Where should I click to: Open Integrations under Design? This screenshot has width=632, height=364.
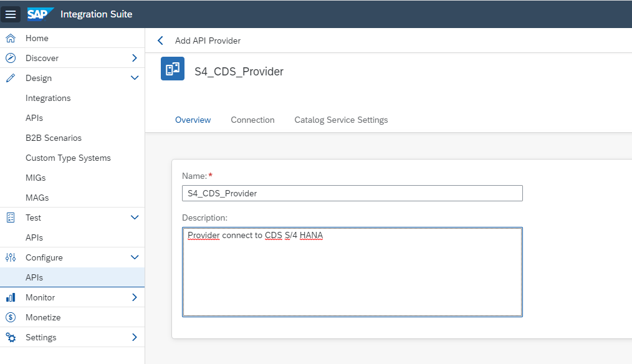[x=48, y=98]
